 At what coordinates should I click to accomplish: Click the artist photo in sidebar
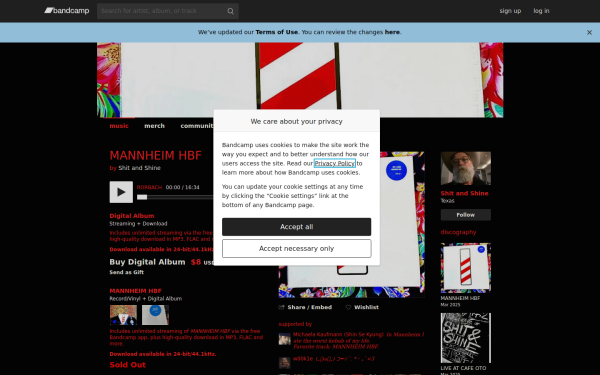point(466,168)
